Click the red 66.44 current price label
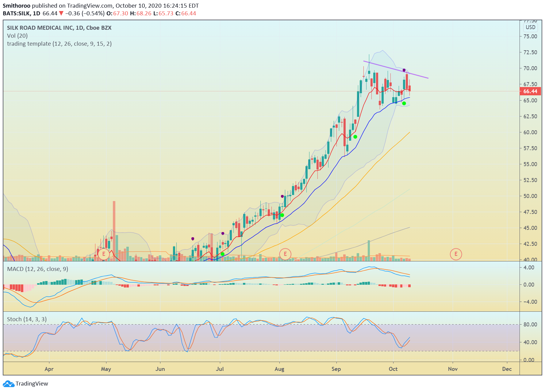 [x=530, y=91]
